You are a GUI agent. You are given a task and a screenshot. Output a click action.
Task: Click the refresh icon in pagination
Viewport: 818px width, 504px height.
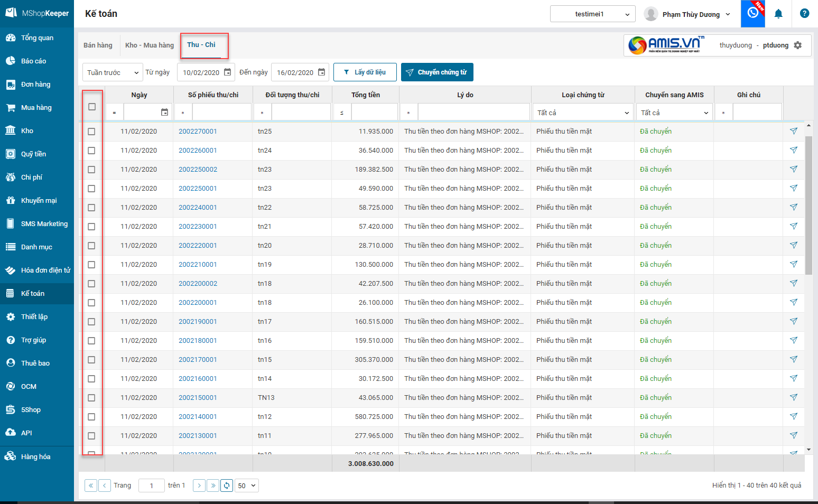(227, 486)
